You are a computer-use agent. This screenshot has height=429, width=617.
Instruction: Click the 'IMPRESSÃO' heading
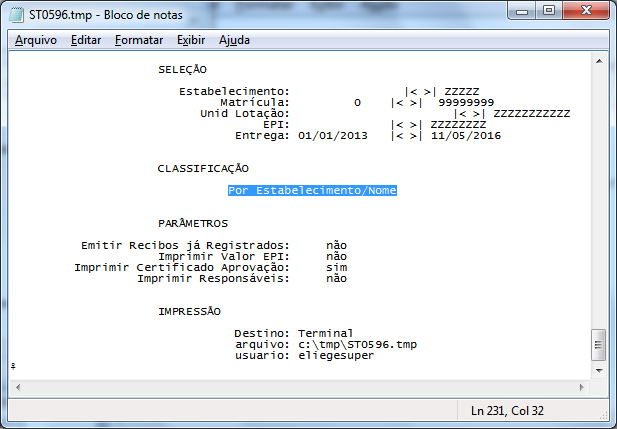pyautogui.click(x=189, y=312)
